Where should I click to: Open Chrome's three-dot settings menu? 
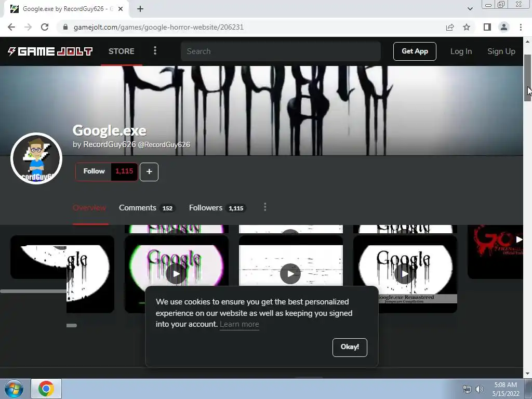(x=521, y=27)
